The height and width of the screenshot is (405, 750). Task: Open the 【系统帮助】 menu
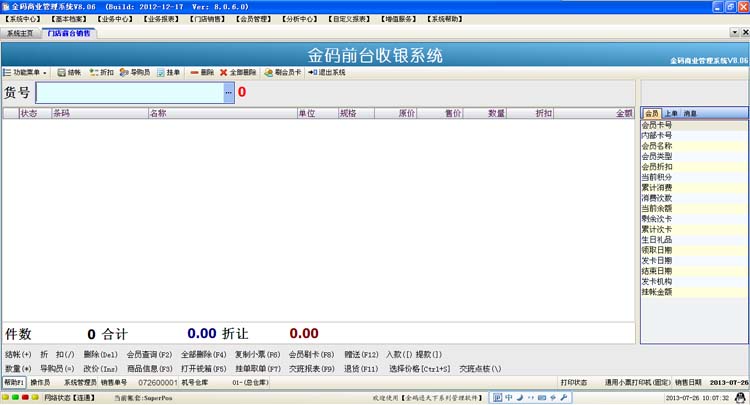(445, 19)
